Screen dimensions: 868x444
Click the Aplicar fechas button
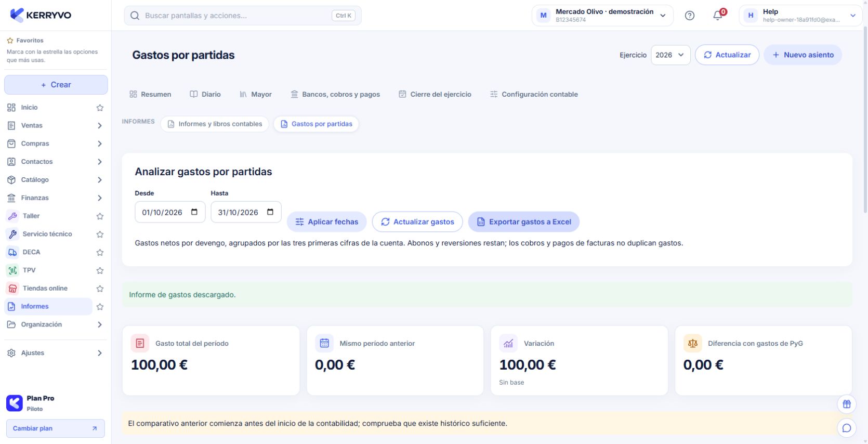(x=327, y=222)
